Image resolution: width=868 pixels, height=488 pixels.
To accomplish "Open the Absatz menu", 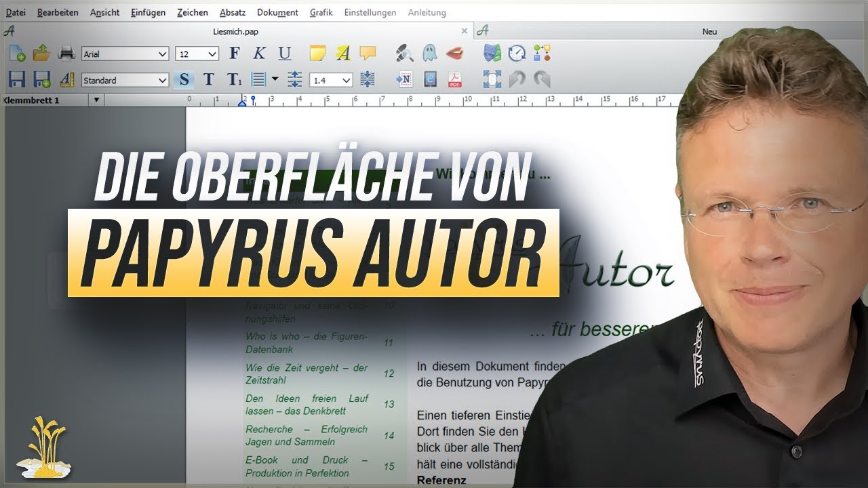I will point(233,12).
